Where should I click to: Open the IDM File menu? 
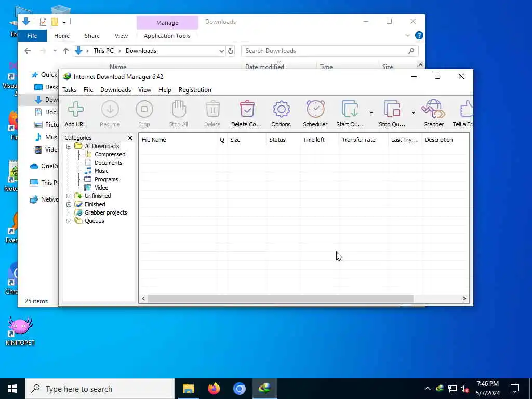click(88, 90)
